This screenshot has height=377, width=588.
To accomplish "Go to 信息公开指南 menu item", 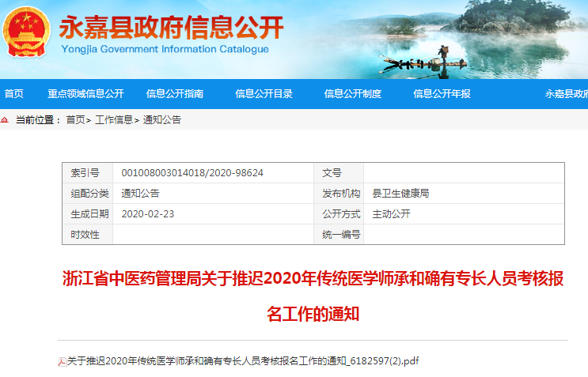I will pyautogui.click(x=175, y=94).
